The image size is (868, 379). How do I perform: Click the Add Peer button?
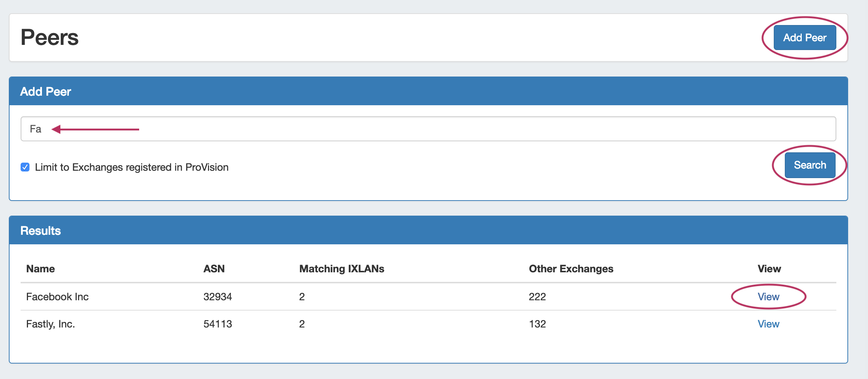804,38
